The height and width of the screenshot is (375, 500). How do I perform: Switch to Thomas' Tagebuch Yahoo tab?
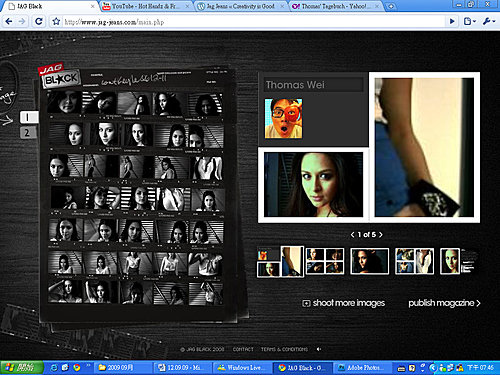pos(336,6)
